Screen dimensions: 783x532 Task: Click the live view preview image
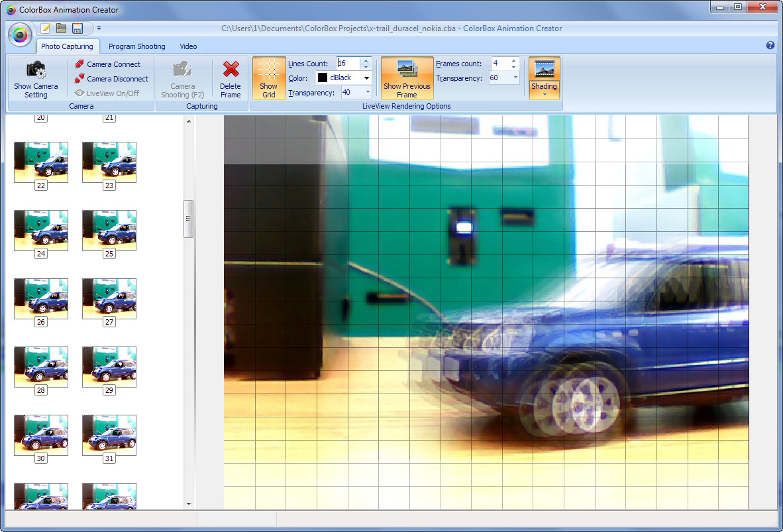[x=486, y=312]
